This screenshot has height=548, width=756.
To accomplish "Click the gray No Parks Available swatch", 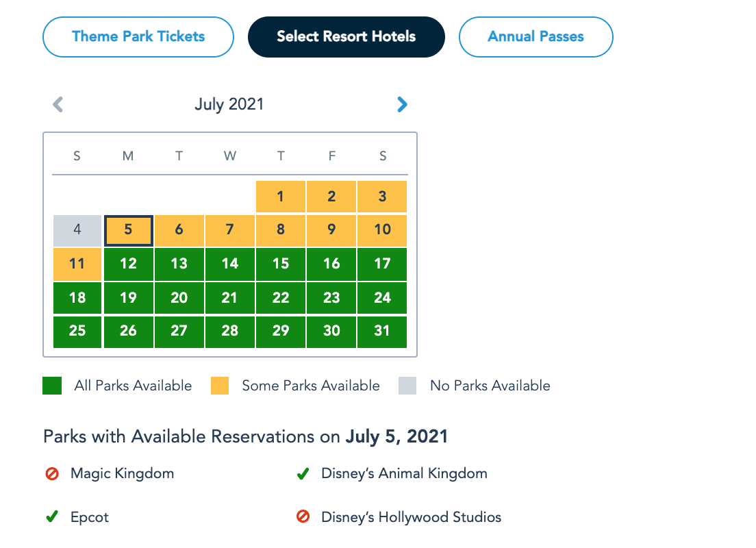I will (407, 386).
